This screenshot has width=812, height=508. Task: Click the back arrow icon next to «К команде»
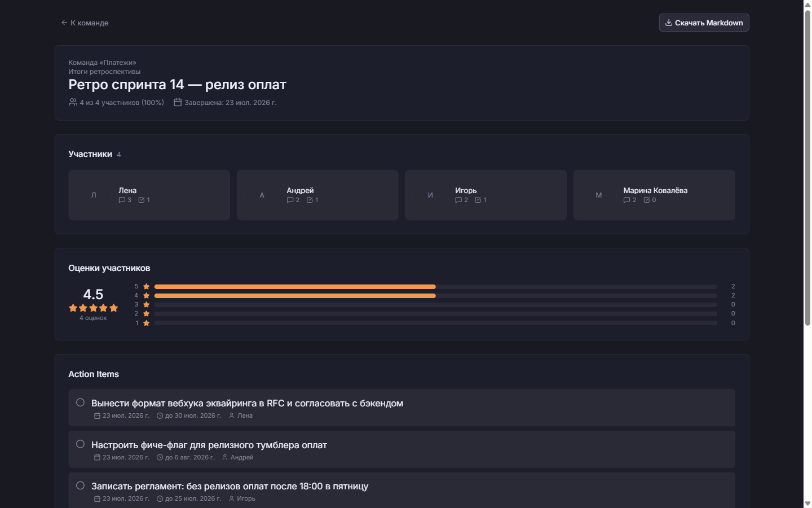point(64,23)
